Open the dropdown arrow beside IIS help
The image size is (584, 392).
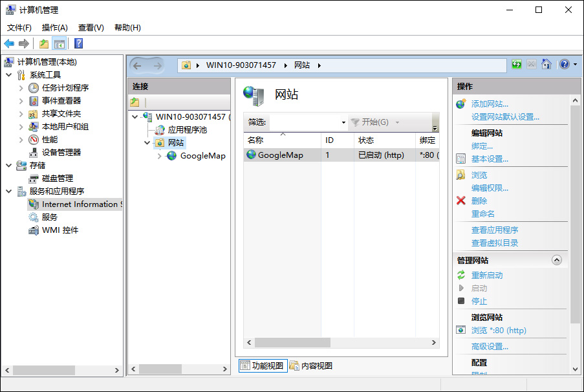point(575,65)
